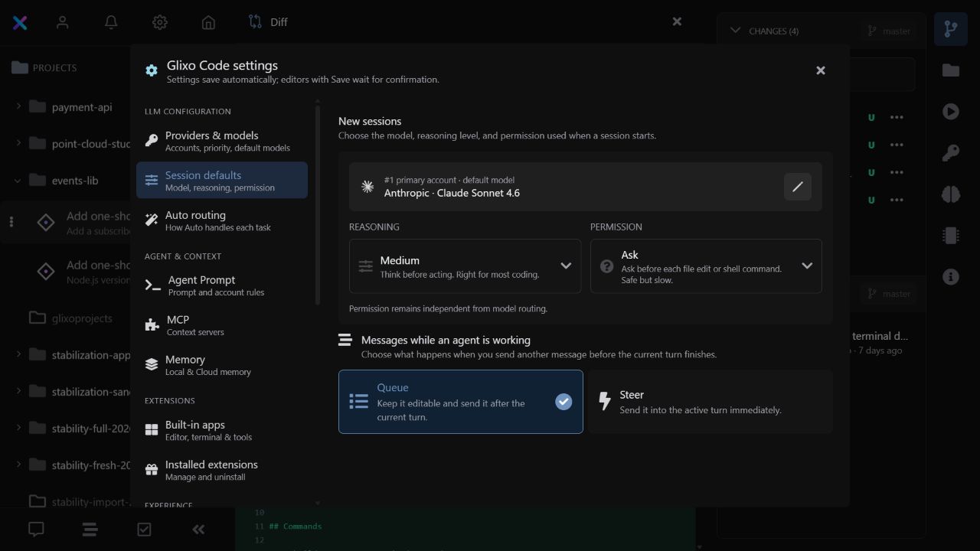Screen dimensions: 980x551
Task: Open the brain icon in right sidebar
Action: click(x=951, y=194)
